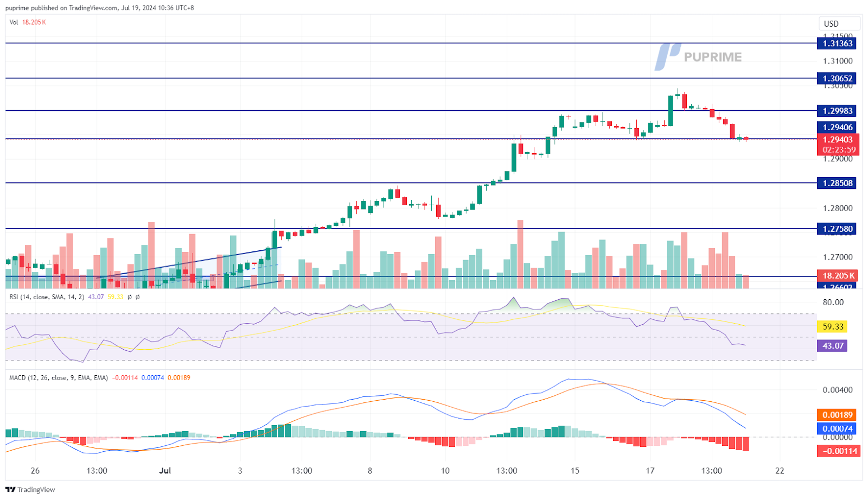
Task: Click the 80.00 RSI scale tick
Action: 833,302
